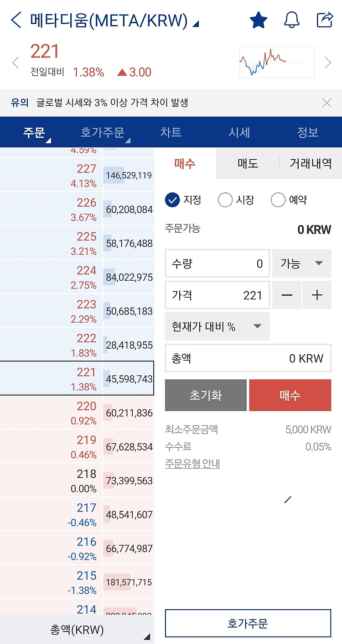Tap the share icon
This screenshot has height=644, width=342.
tap(325, 20)
